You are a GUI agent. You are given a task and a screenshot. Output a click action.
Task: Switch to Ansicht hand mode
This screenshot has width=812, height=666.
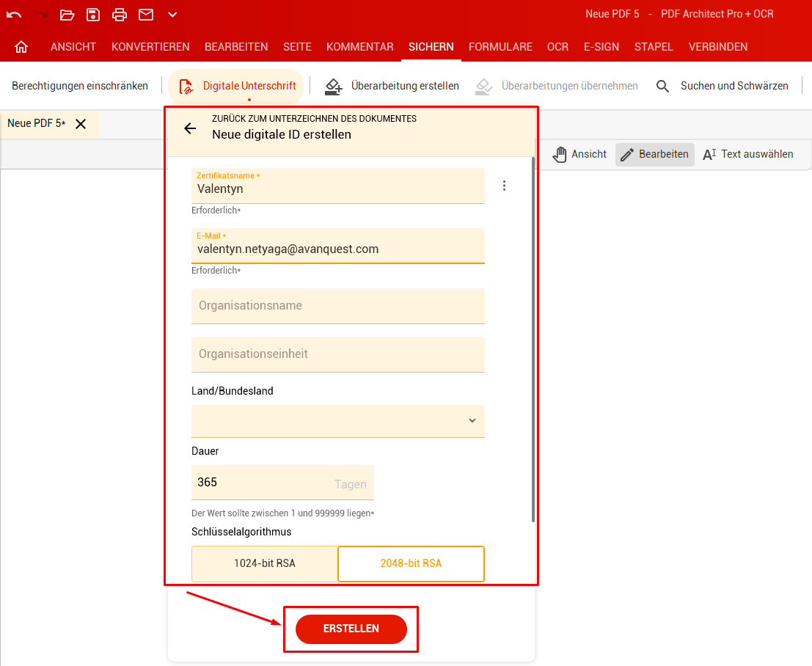click(x=579, y=154)
